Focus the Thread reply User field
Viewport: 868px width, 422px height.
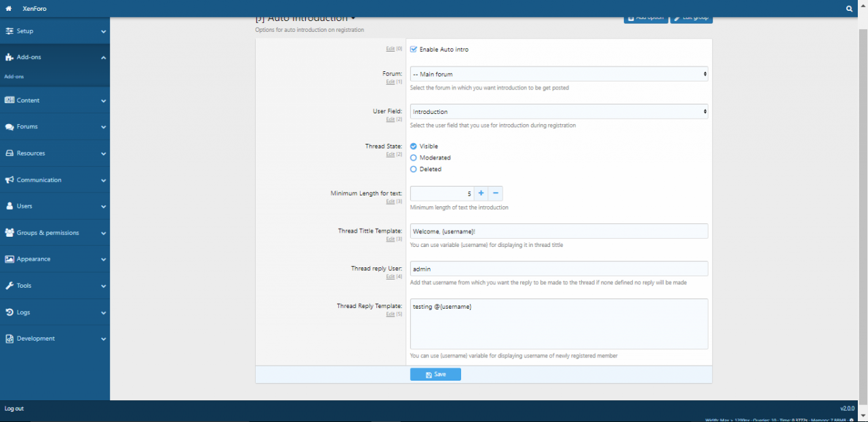point(559,269)
